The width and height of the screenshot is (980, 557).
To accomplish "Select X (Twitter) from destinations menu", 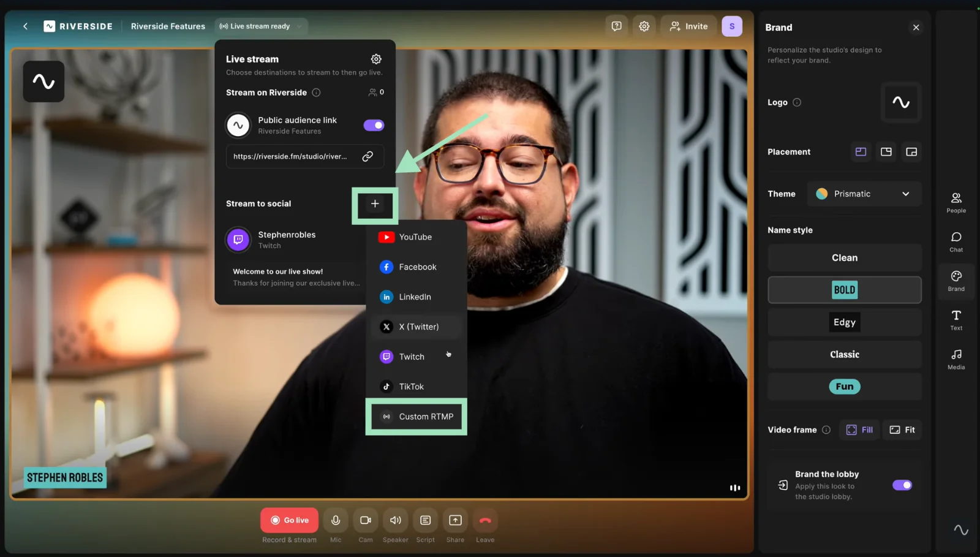I will tap(417, 327).
